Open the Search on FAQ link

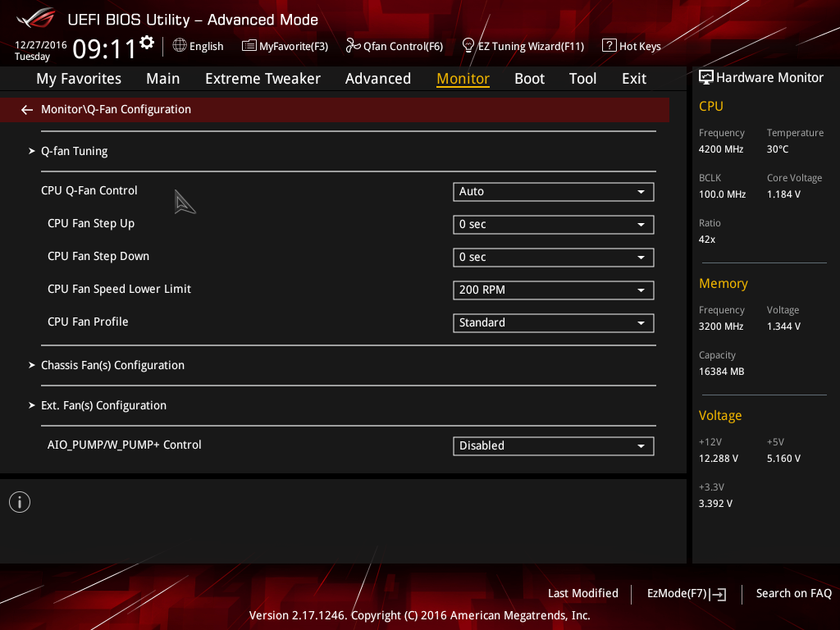point(793,593)
